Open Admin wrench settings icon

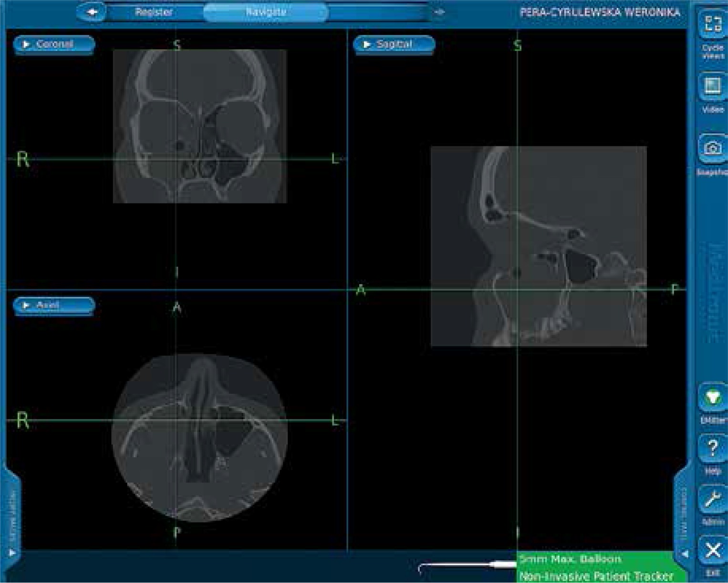click(x=712, y=500)
